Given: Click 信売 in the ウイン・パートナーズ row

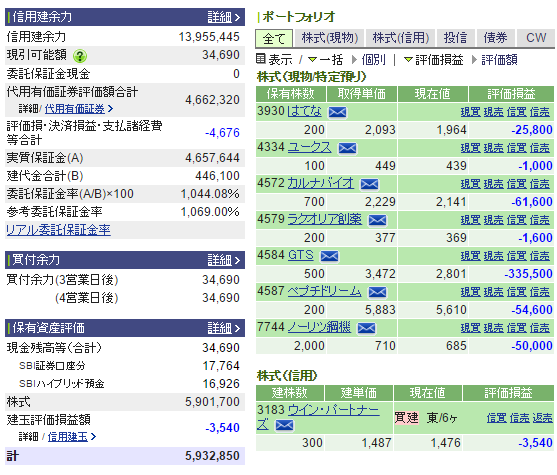Looking at the screenshot, I should click(519, 418).
